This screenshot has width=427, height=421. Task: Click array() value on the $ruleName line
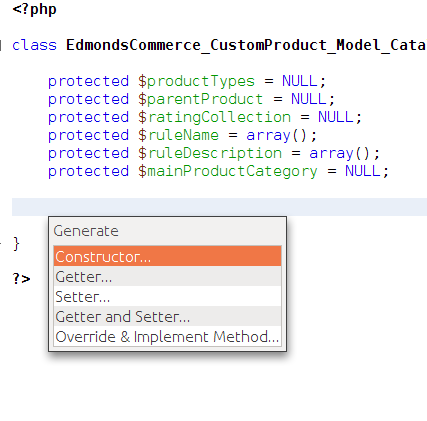click(281, 135)
